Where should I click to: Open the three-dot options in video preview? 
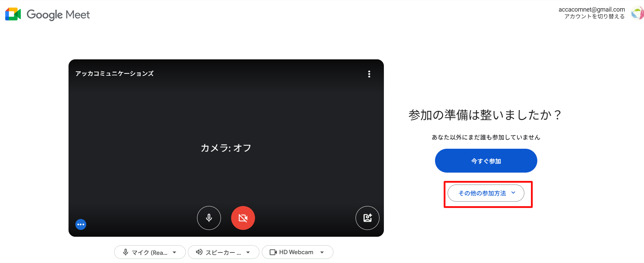point(369,74)
